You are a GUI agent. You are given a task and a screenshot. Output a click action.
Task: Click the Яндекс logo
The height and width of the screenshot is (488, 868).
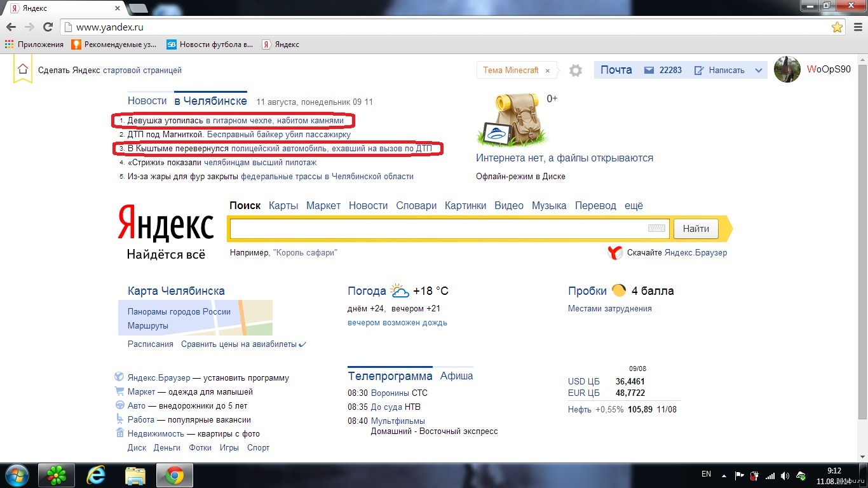166,223
